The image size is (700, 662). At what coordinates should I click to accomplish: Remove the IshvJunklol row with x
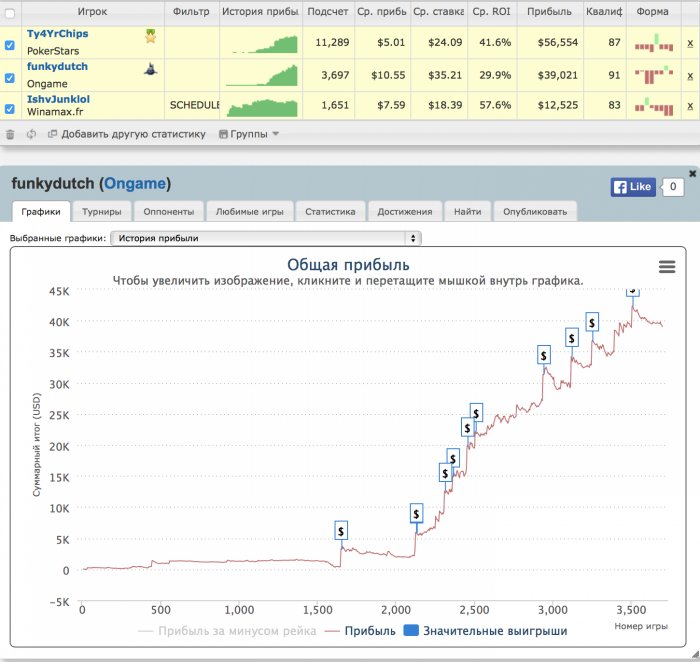click(690, 106)
